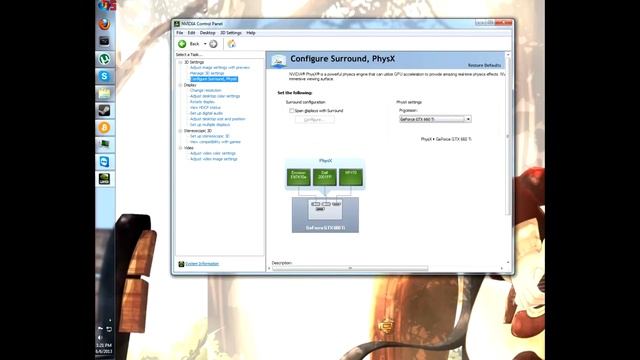Open the Edit menu

click(x=191, y=33)
